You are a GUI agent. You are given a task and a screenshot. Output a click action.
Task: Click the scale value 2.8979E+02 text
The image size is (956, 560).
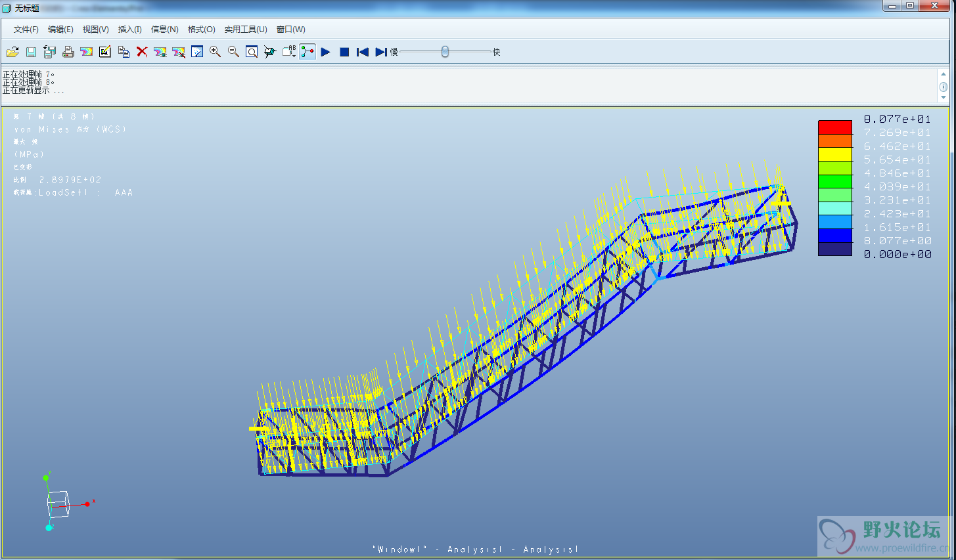[70, 179]
